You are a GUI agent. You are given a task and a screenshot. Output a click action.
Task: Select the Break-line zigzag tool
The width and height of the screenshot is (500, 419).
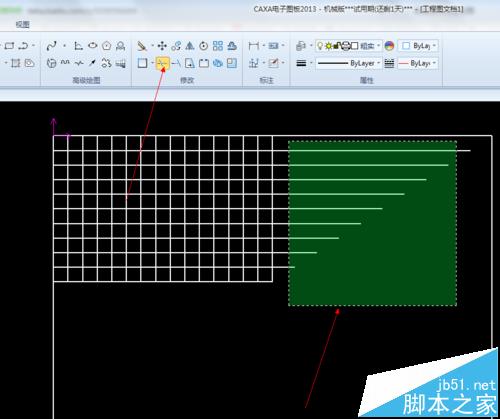pos(79,63)
